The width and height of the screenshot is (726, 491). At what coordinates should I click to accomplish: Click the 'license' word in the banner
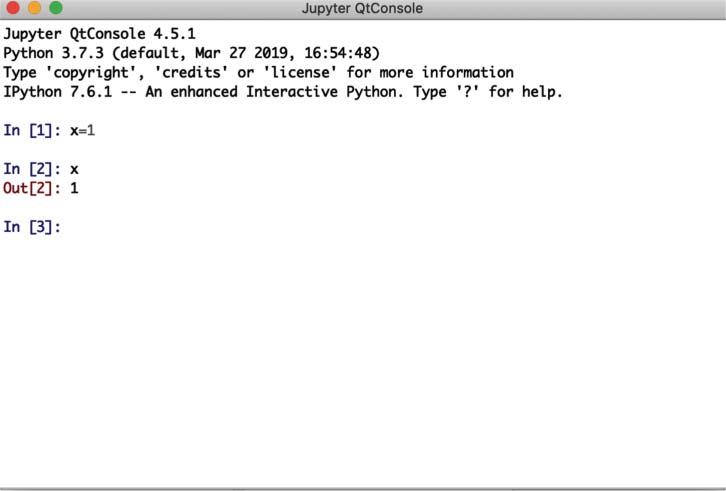pos(298,72)
